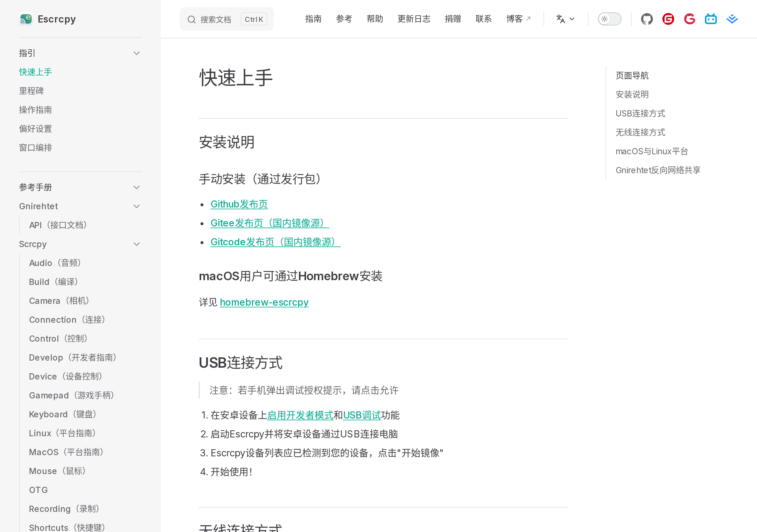This screenshot has height=532, width=757.
Task: Click the Escrcpy site title
Action: (x=57, y=19)
